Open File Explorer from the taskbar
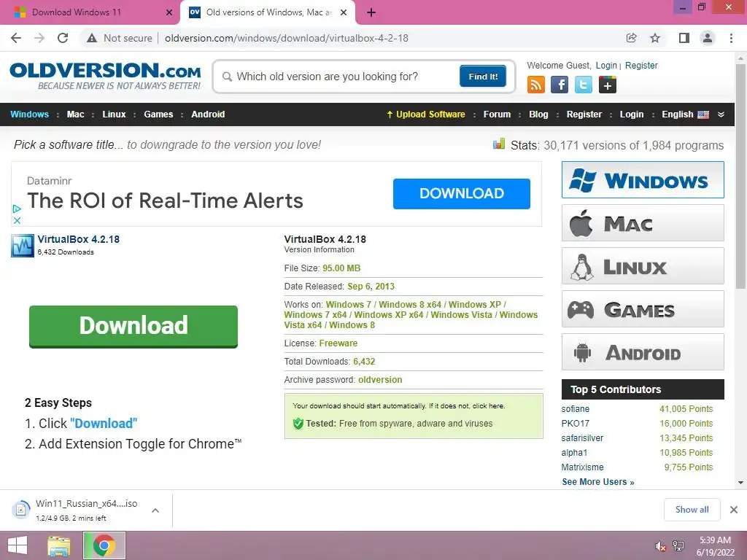 coord(58,545)
